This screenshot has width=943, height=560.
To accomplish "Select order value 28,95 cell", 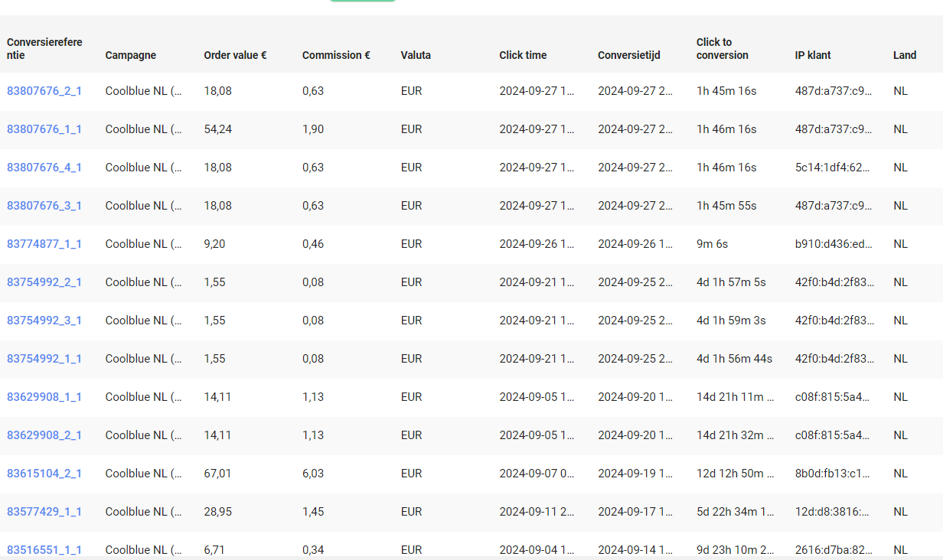I will point(218,512).
